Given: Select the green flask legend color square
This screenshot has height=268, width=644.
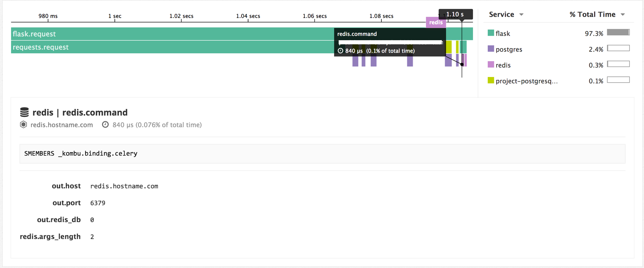Looking at the screenshot, I should point(491,33).
